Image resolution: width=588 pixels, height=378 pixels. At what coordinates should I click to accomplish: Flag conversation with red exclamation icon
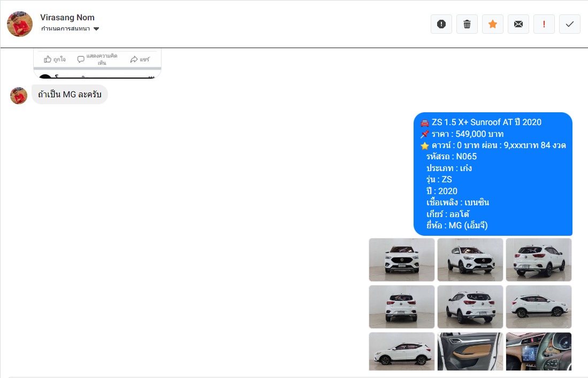[544, 25]
